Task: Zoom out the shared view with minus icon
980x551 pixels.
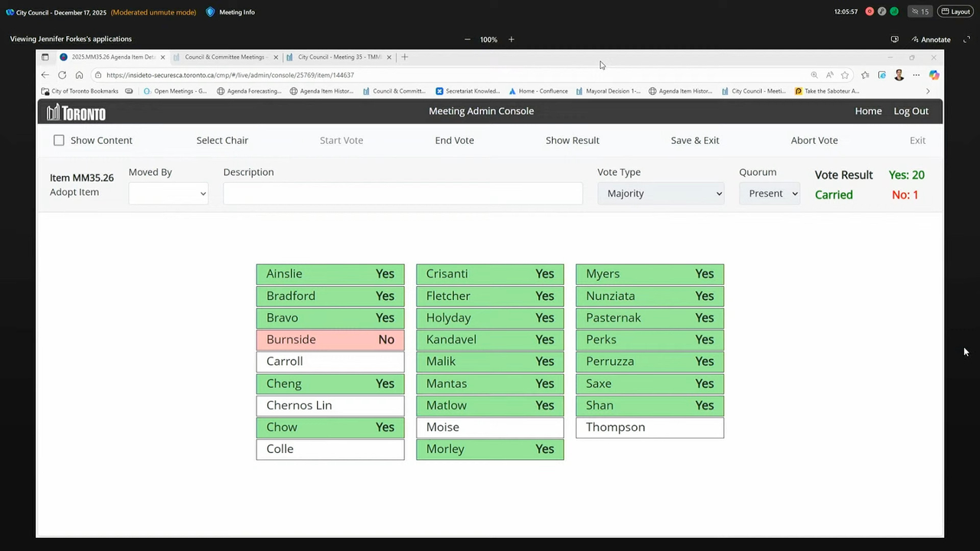Action: tap(467, 39)
